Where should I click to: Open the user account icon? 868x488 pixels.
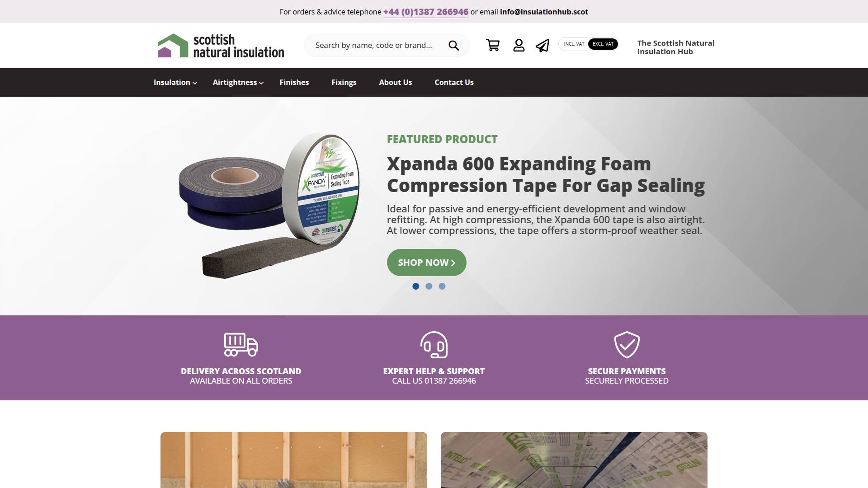click(x=519, y=45)
